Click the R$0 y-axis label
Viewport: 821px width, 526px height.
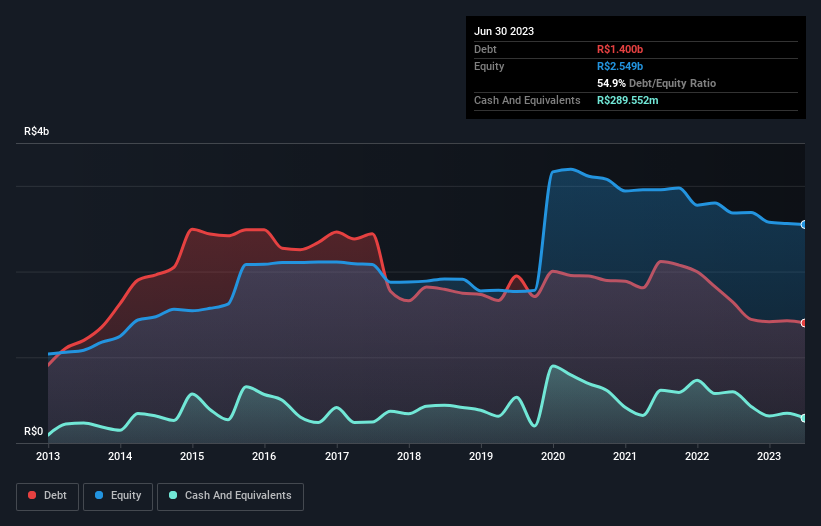click(x=34, y=431)
